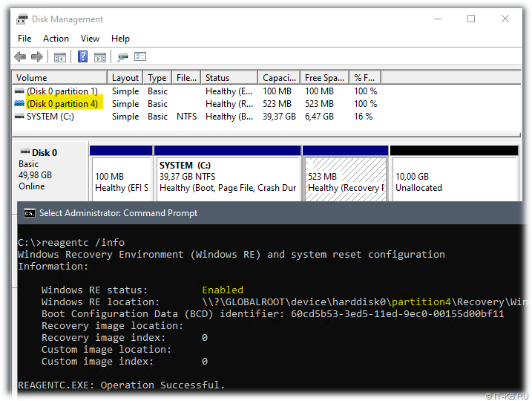Show/hide console tree toolbar icon

tap(59, 57)
